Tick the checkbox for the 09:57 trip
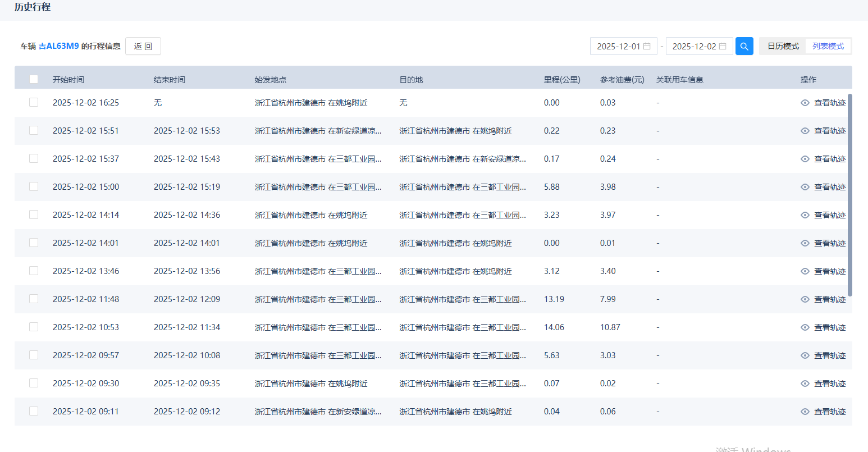The image size is (868, 452). 34,355
